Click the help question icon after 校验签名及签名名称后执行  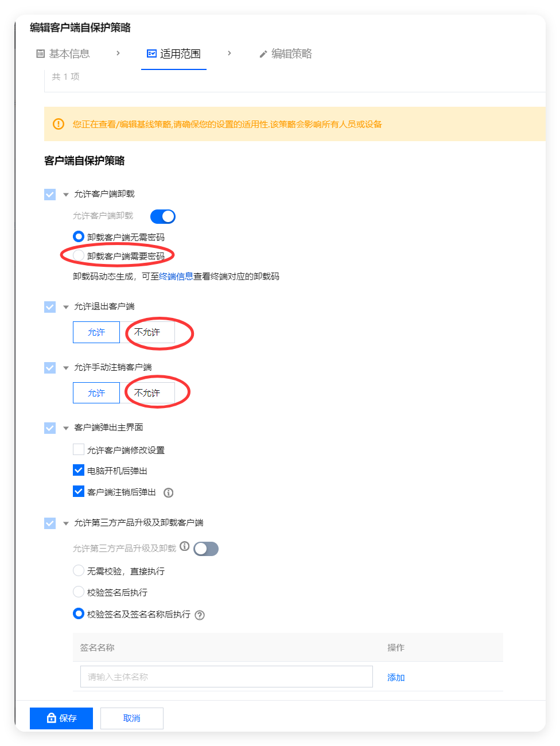pos(200,615)
